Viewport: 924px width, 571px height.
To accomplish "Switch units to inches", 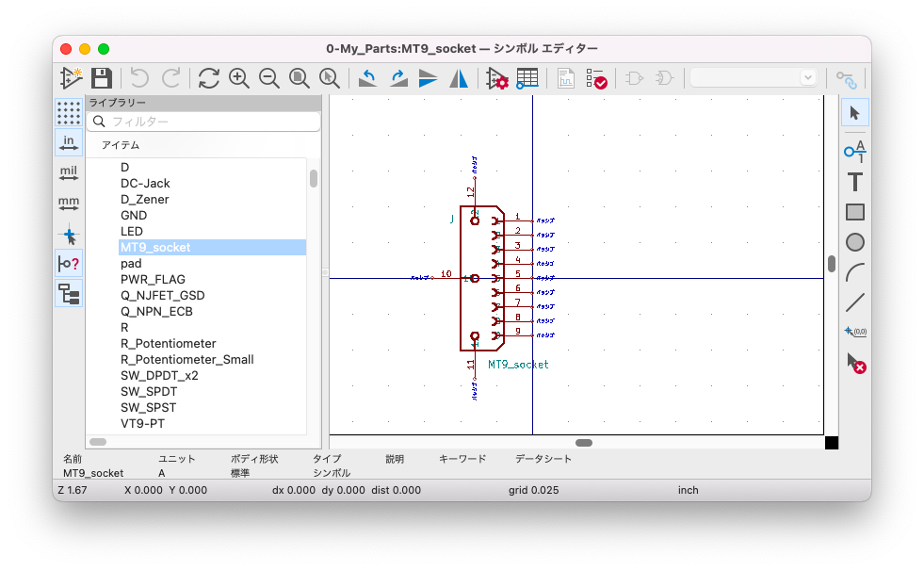I will coord(69,142).
